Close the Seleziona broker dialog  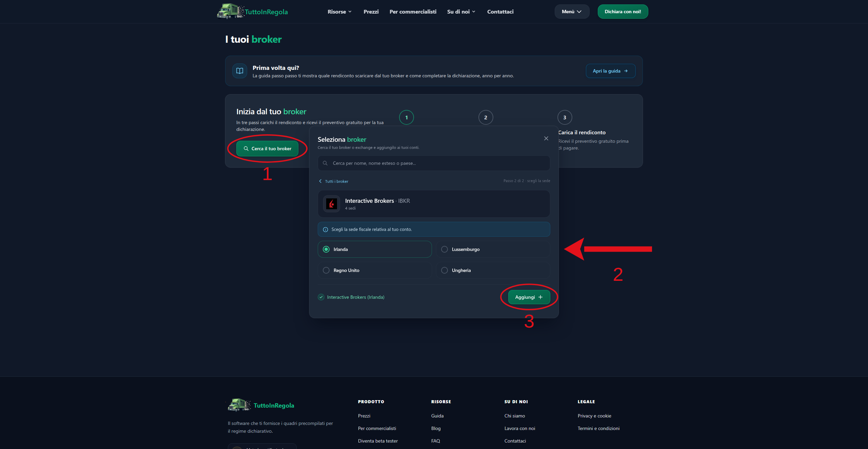tap(546, 138)
